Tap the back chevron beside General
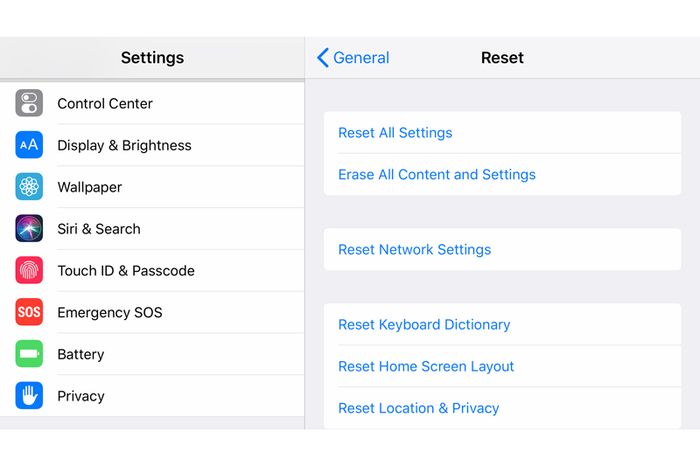 (x=322, y=58)
